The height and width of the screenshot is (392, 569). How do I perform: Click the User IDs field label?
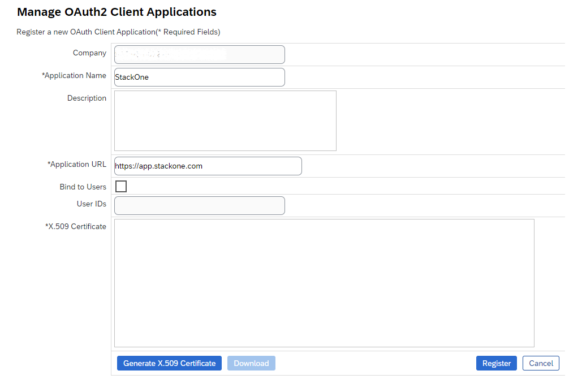point(91,204)
